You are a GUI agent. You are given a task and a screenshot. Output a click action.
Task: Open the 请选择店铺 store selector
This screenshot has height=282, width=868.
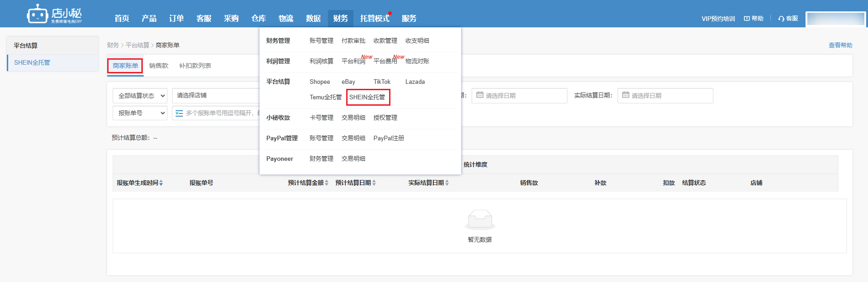click(216, 96)
